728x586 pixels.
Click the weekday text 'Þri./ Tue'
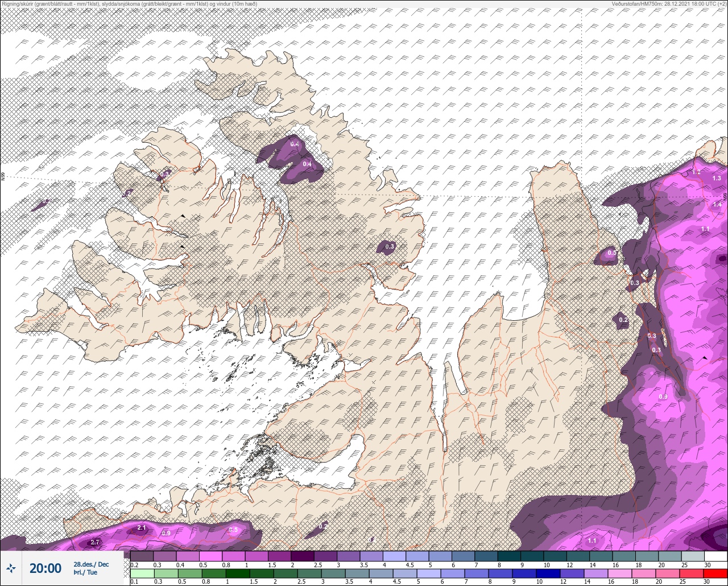85,573
